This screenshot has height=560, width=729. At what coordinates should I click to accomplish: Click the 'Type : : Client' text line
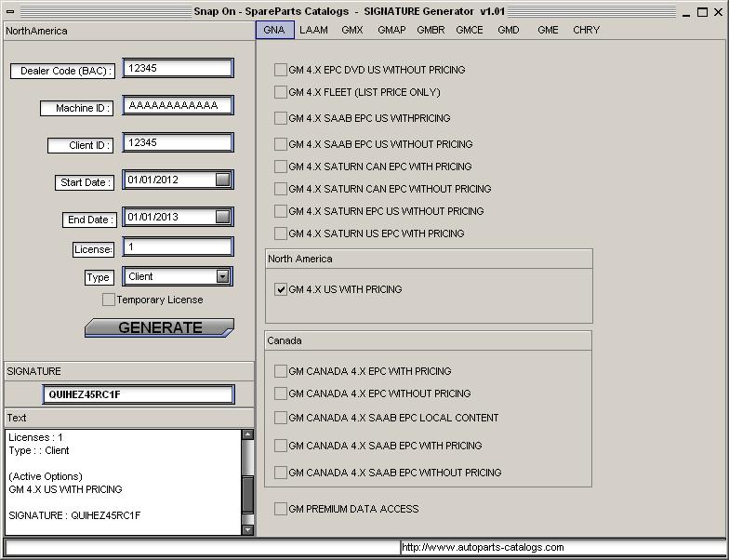(x=39, y=450)
